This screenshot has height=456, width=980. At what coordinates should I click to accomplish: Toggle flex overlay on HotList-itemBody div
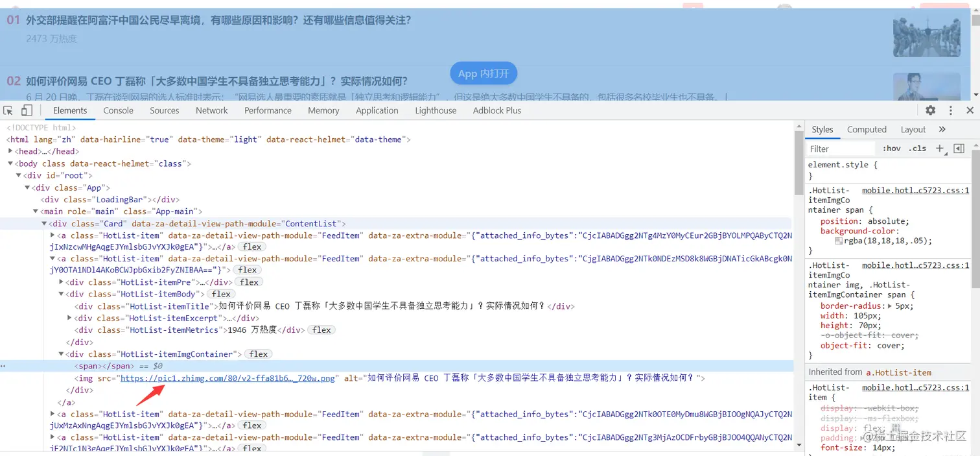click(x=220, y=294)
